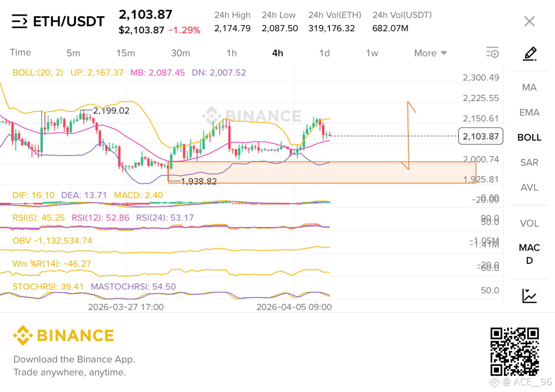The width and height of the screenshot is (555, 392).
Task: Click the current price tag 2,103.87 on axis
Action: tap(481, 136)
